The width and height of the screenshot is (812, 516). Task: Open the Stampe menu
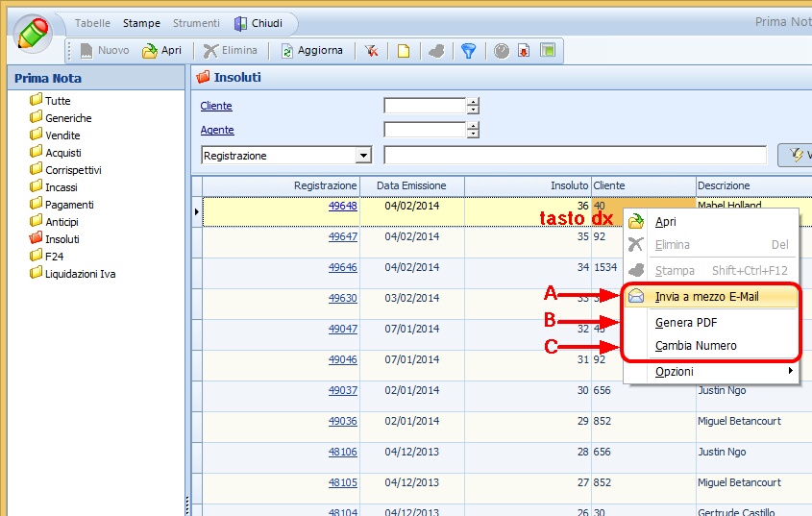[141, 23]
